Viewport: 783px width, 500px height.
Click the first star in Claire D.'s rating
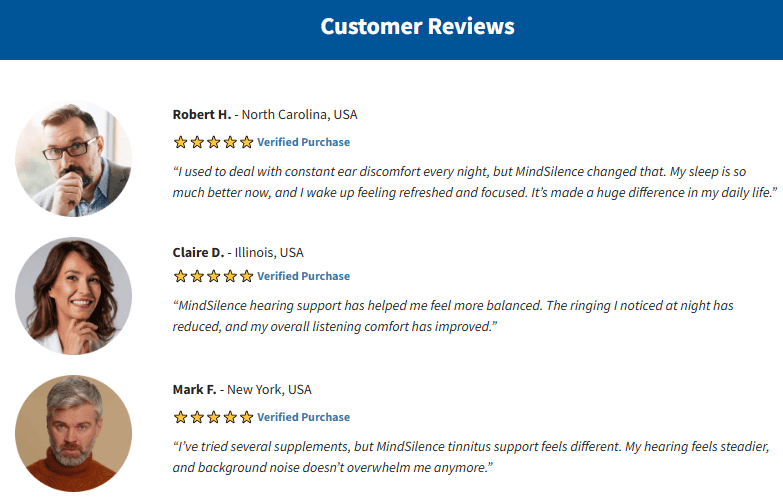point(180,276)
